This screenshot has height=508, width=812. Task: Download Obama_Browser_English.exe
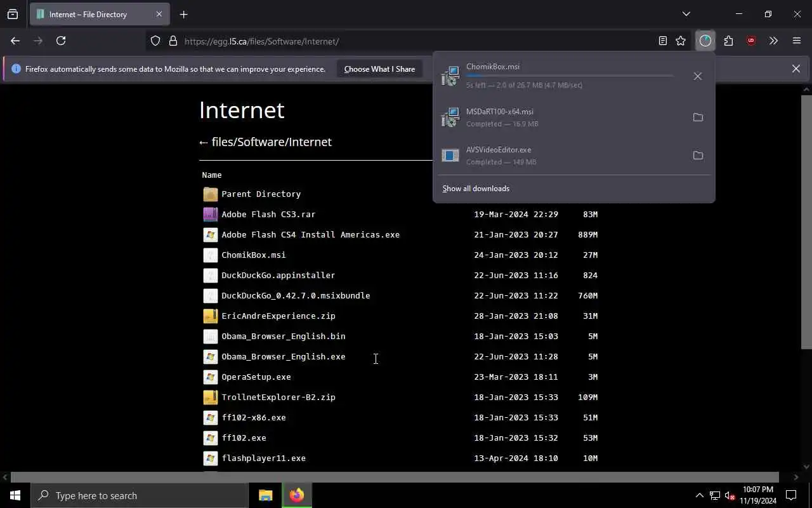(284, 356)
